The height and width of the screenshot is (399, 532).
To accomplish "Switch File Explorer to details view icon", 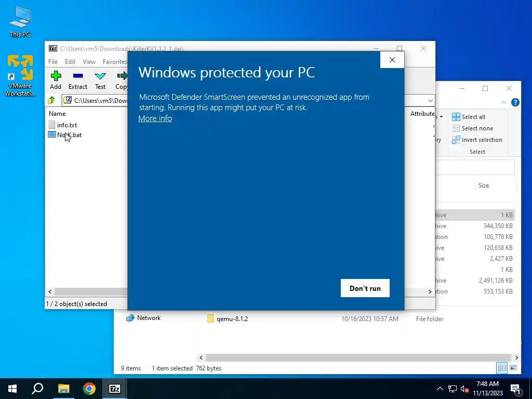I will click(x=502, y=368).
